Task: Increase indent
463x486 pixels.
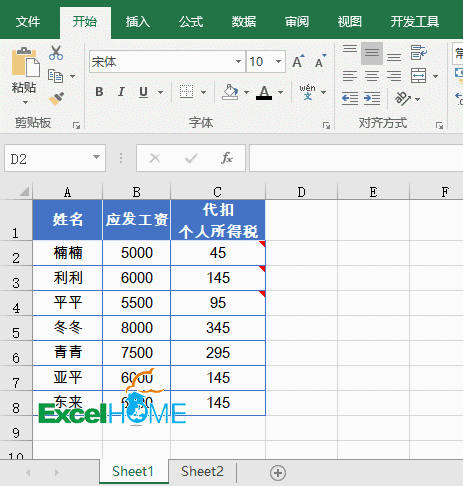Action: pos(372,99)
